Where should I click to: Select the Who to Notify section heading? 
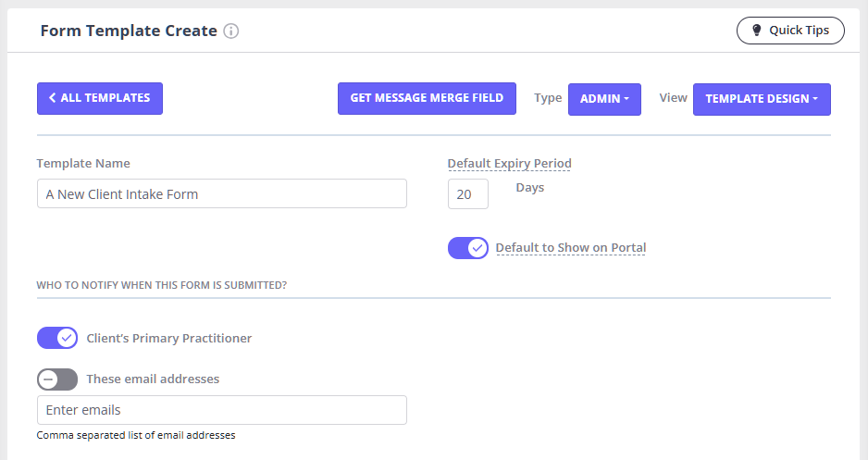coord(161,285)
